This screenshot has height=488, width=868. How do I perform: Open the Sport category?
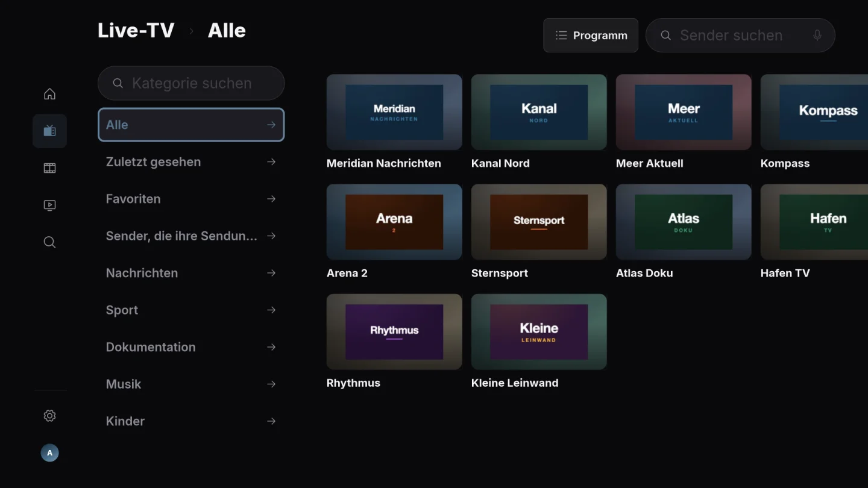(x=191, y=310)
